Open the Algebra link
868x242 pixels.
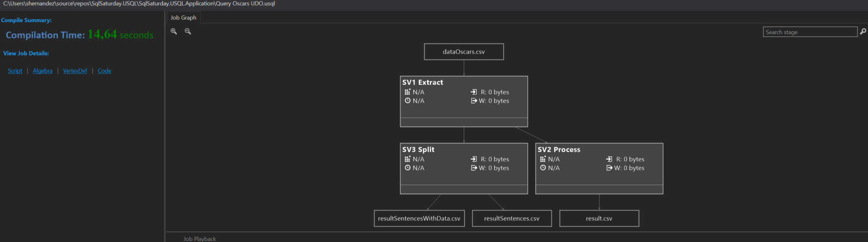[43, 71]
